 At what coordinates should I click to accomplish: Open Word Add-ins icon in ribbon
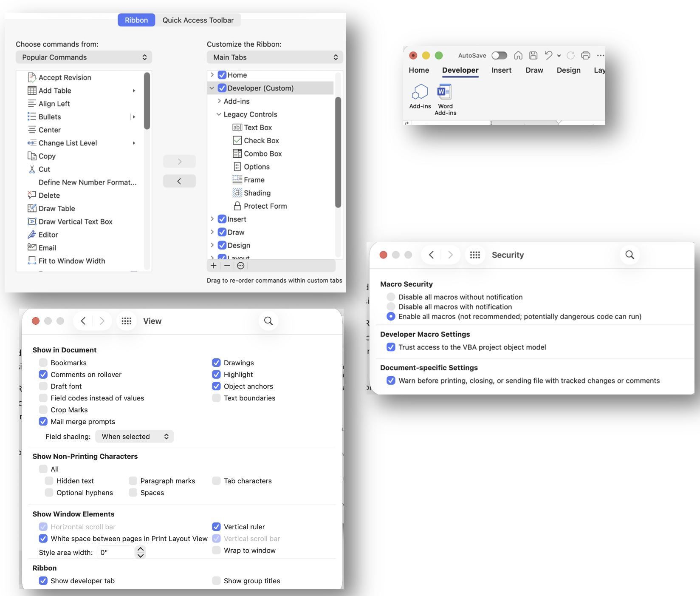(445, 91)
